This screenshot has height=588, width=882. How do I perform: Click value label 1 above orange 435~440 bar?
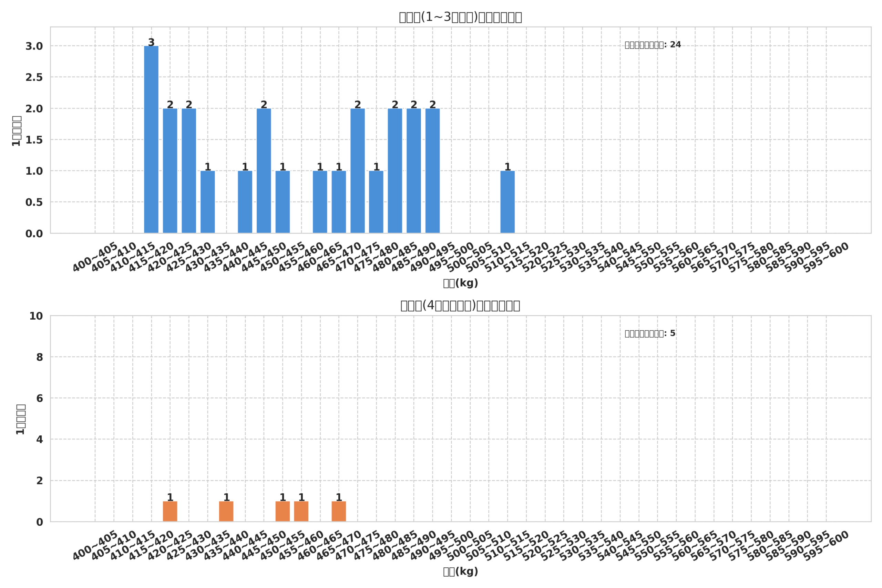tap(226, 497)
